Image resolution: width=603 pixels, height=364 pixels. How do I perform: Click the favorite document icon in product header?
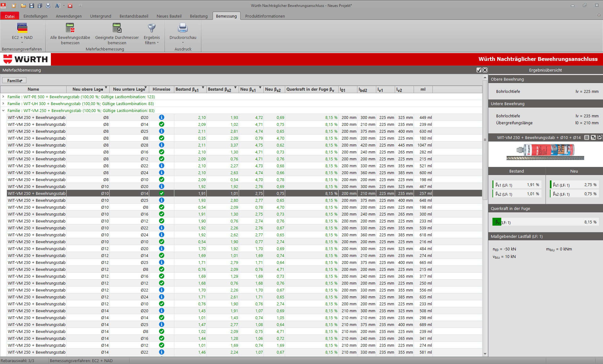click(600, 137)
